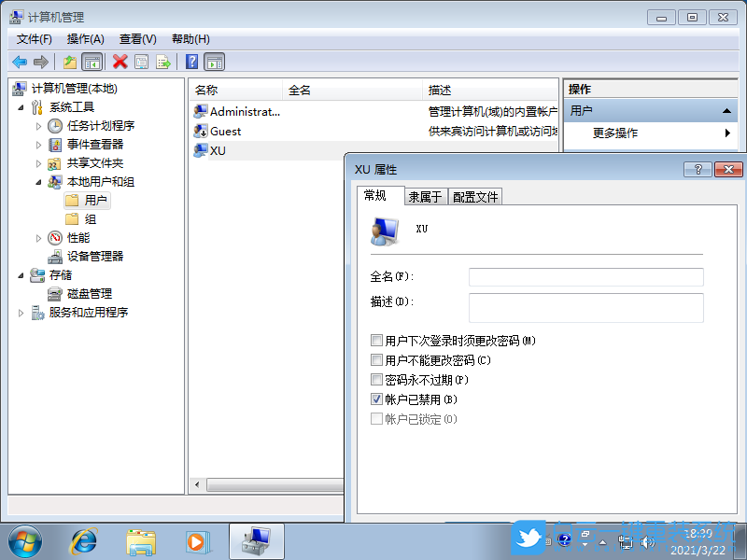Toggle the show/hide action pane icon

pos(215,62)
